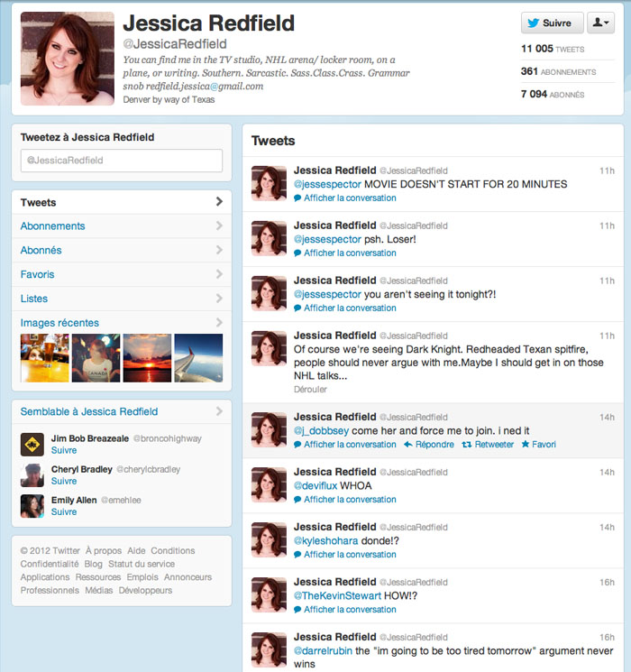
Task: Open the @darrelrubin mention link
Action: [323, 650]
